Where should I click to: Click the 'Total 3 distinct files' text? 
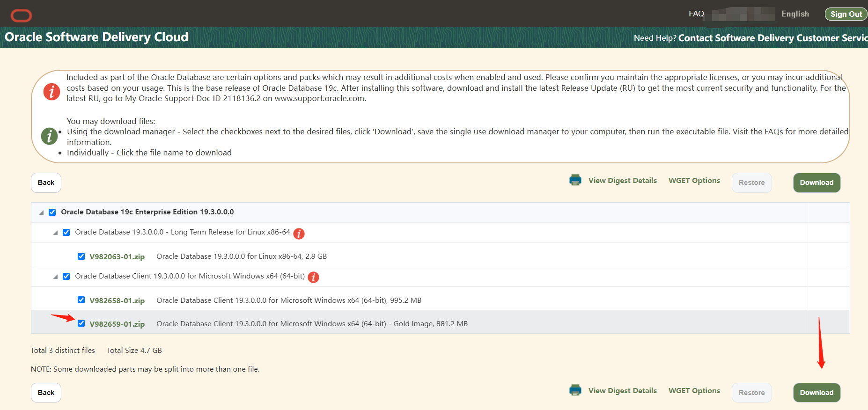point(63,351)
